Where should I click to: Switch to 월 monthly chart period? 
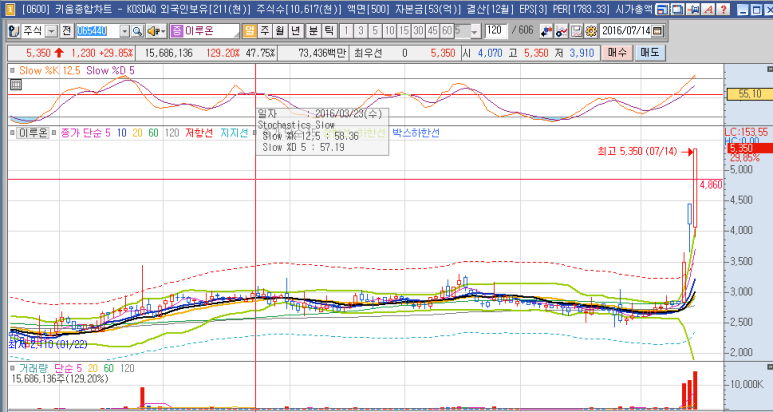280,31
